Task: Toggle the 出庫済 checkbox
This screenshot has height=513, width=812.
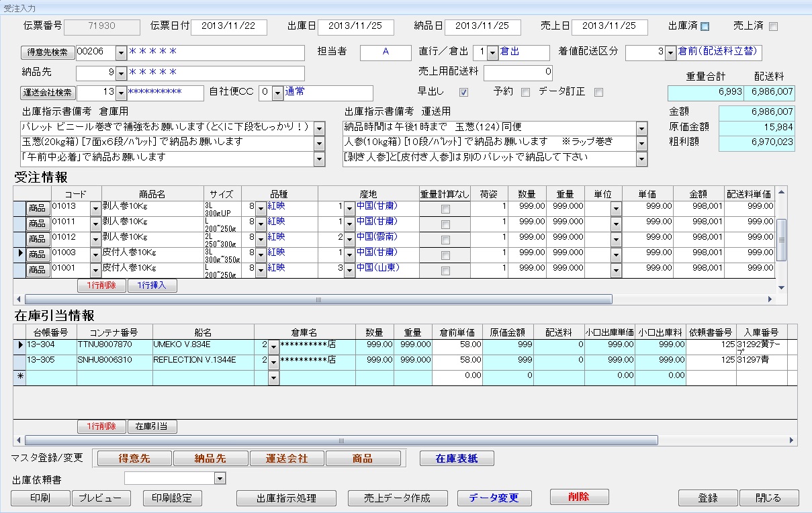Action: click(705, 27)
